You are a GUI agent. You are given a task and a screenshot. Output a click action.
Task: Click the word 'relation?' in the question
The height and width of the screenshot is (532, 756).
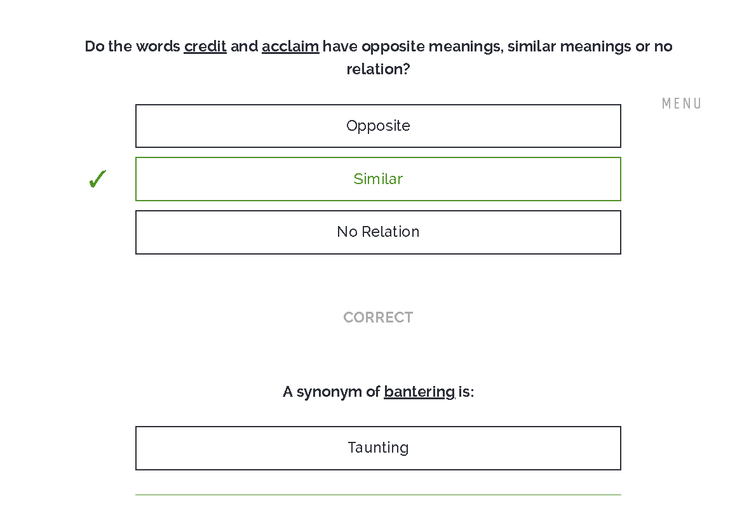378,69
